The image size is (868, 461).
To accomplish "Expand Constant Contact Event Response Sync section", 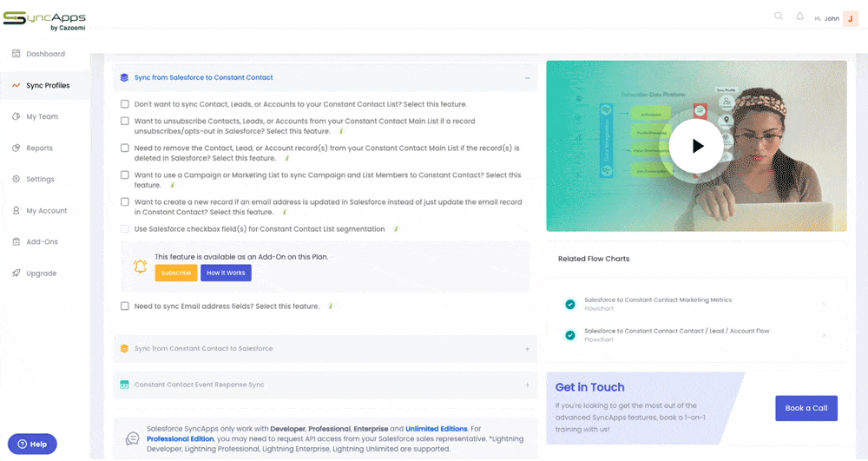I will point(528,385).
